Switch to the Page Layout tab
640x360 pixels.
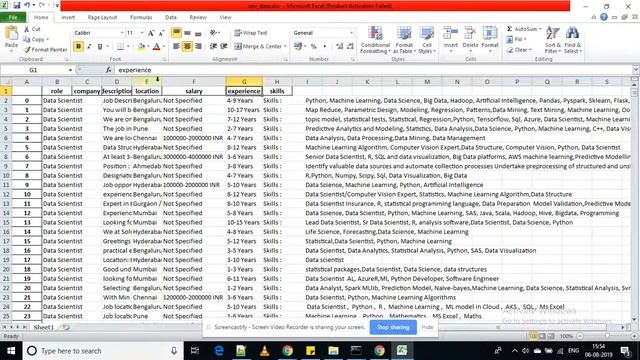(102, 18)
